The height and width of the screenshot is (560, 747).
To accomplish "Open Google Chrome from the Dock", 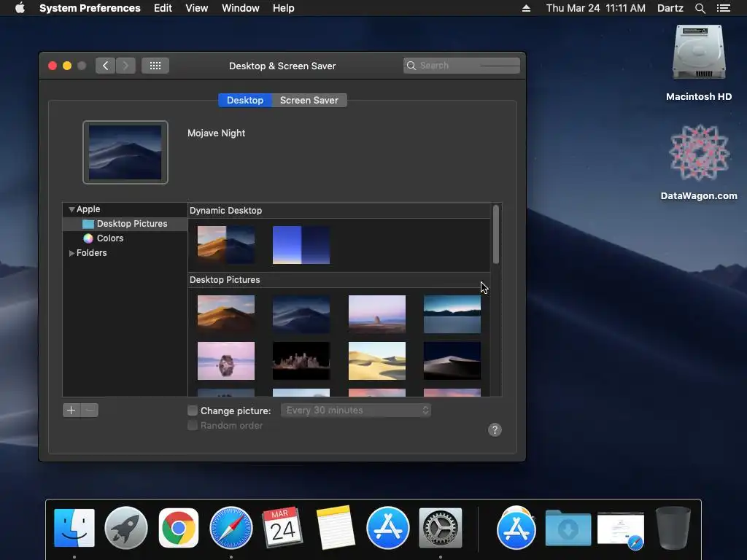I will (x=179, y=528).
